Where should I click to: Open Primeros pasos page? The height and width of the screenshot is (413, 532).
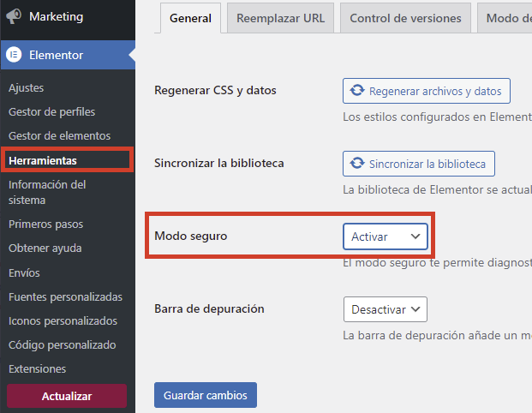45,224
